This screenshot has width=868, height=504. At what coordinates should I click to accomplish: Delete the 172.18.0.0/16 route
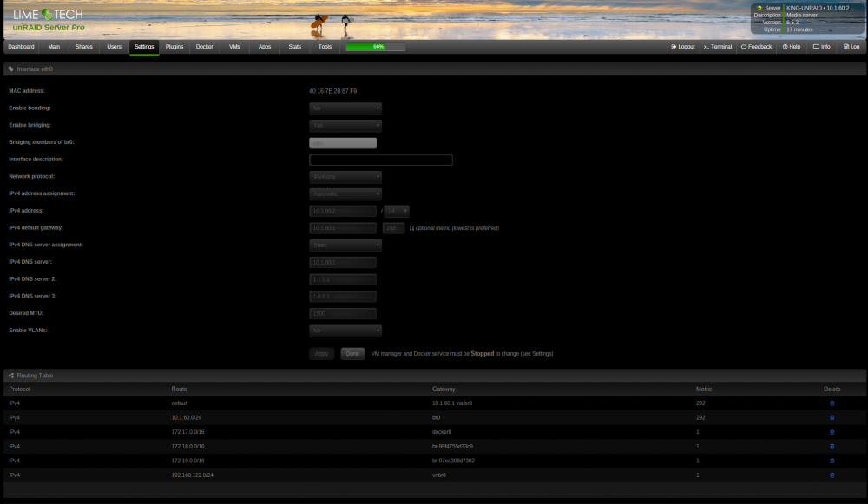point(832,447)
